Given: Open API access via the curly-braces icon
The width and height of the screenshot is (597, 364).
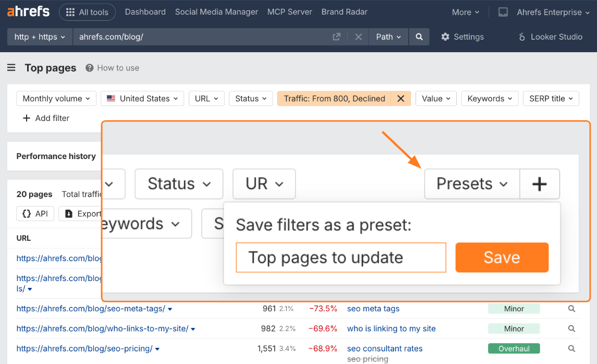Looking at the screenshot, I should pos(35,213).
